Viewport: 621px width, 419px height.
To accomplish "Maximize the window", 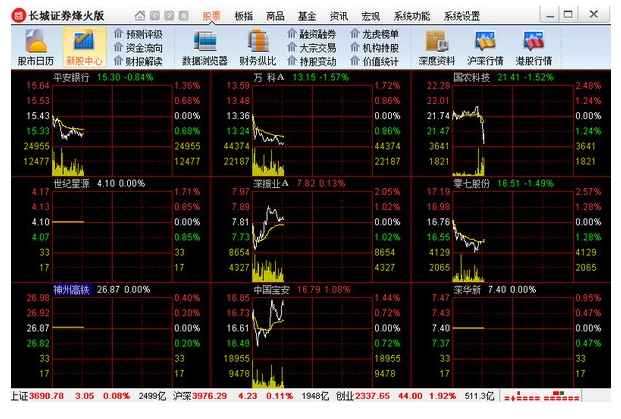I will coord(568,15).
